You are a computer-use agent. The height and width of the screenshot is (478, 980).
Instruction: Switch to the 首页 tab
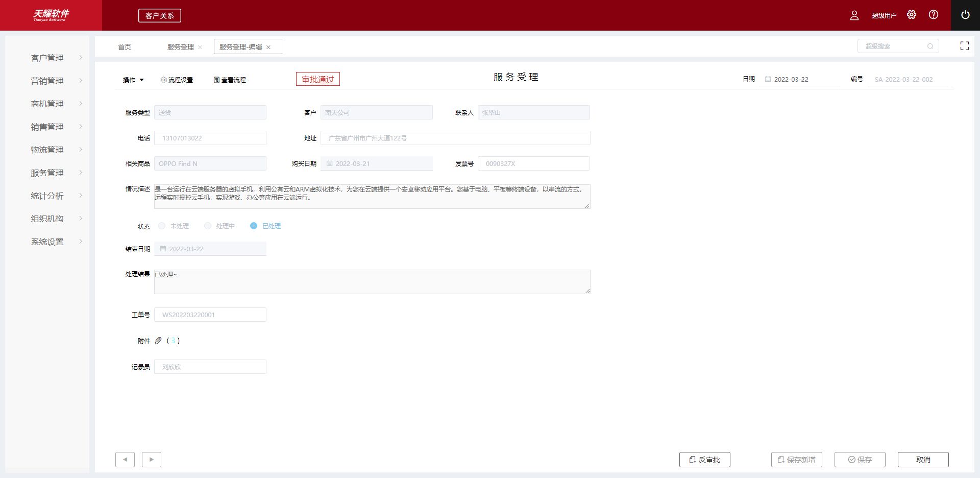[x=125, y=47]
